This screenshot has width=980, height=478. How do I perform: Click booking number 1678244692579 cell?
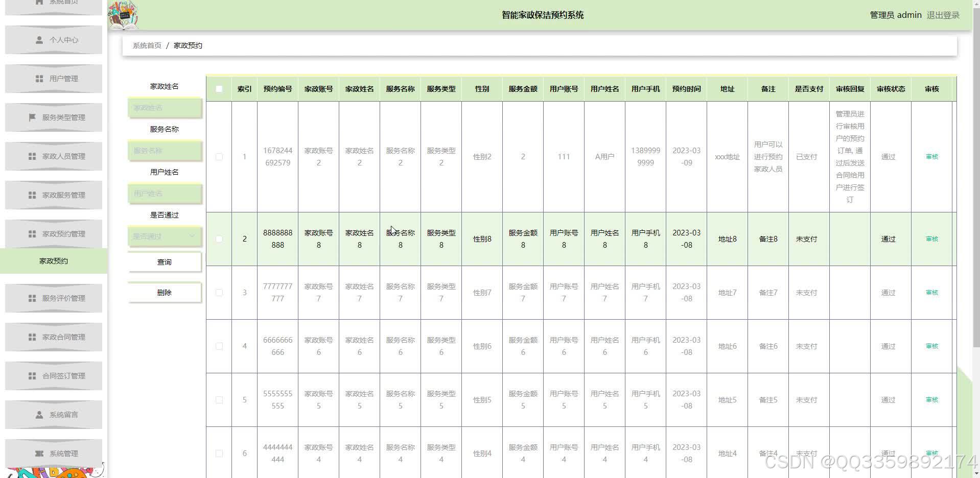pyautogui.click(x=278, y=157)
